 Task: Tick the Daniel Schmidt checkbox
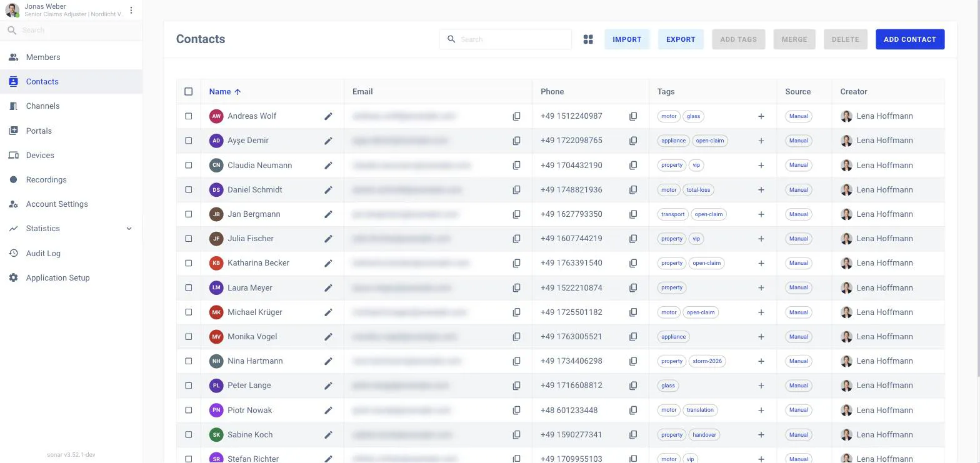[189, 190]
